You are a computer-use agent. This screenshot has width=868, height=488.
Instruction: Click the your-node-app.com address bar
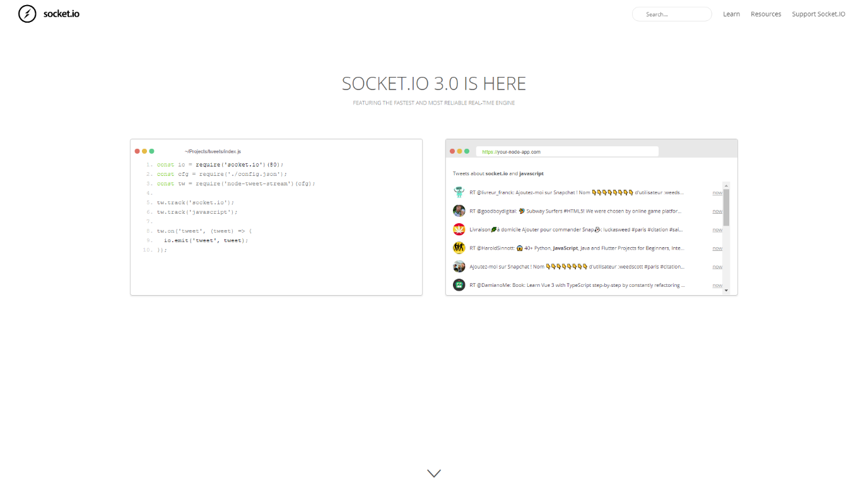pyautogui.click(x=566, y=152)
